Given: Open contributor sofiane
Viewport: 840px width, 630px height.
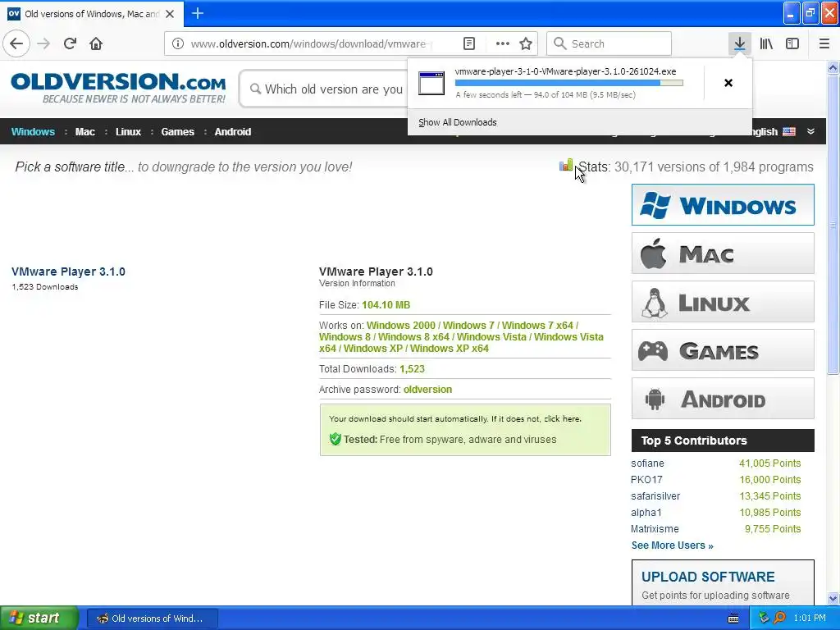Looking at the screenshot, I should 647,463.
